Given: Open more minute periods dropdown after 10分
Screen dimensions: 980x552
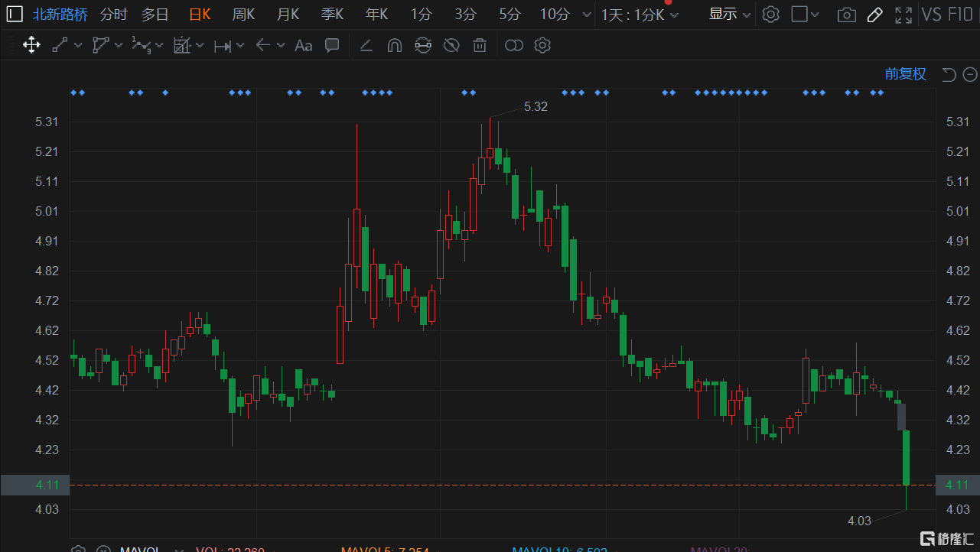Looking at the screenshot, I should [586, 15].
